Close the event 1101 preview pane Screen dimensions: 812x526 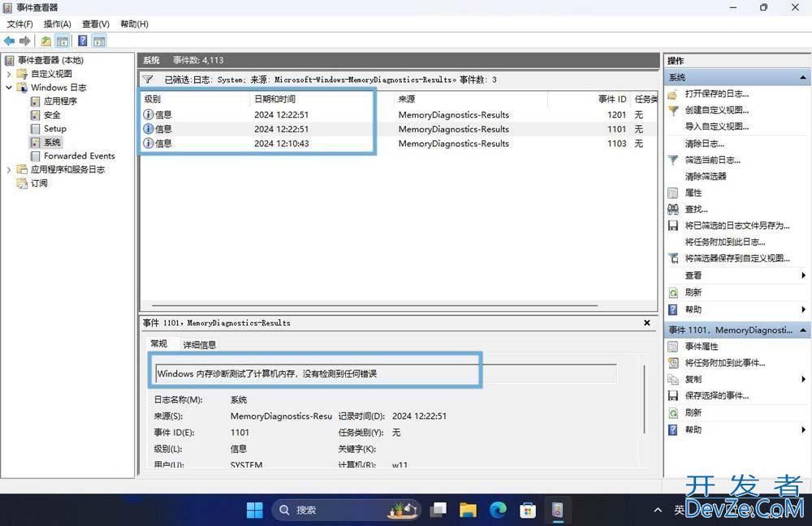pyautogui.click(x=647, y=322)
